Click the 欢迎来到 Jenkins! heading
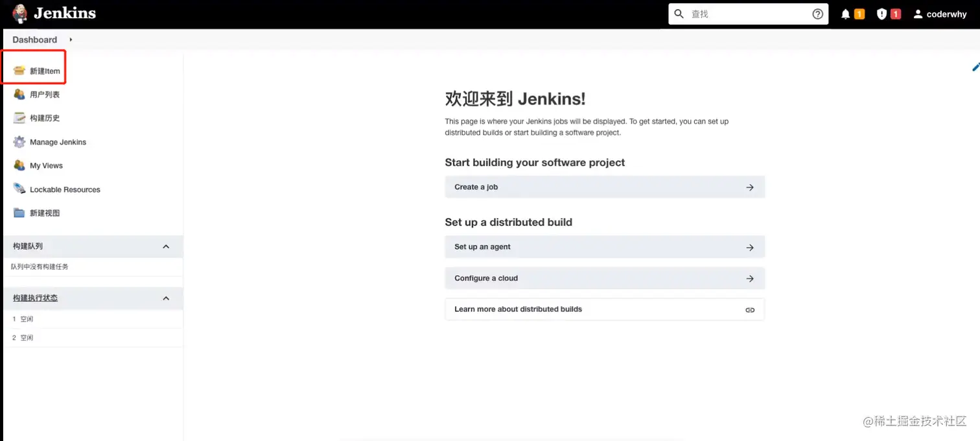Viewport: 980px width, 441px height. pyautogui.click(x=515, y=99)
